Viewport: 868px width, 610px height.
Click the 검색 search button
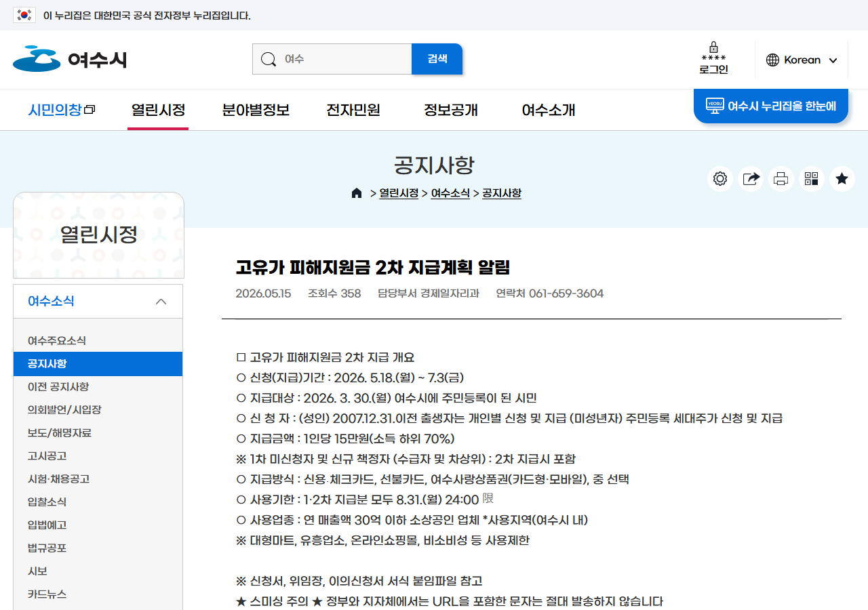[437, 59]
